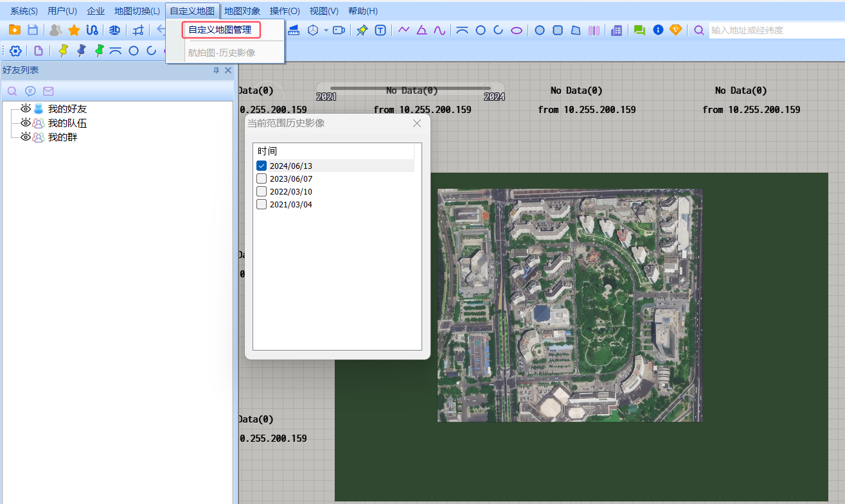
Task: Click search magnifier in friends list panel
Action: [12, 91]
